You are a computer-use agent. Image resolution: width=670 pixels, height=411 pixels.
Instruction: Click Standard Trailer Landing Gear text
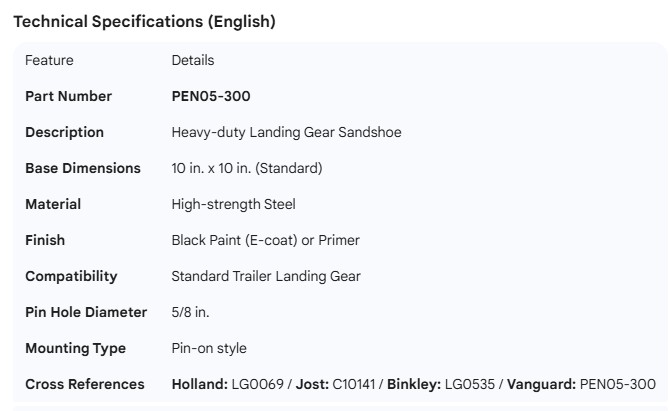click(266, 276)
